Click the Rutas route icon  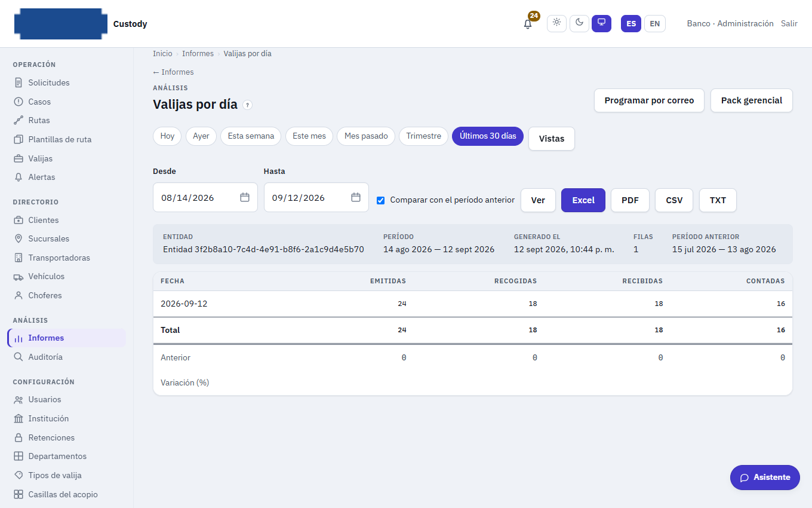[x=18, y=120]
